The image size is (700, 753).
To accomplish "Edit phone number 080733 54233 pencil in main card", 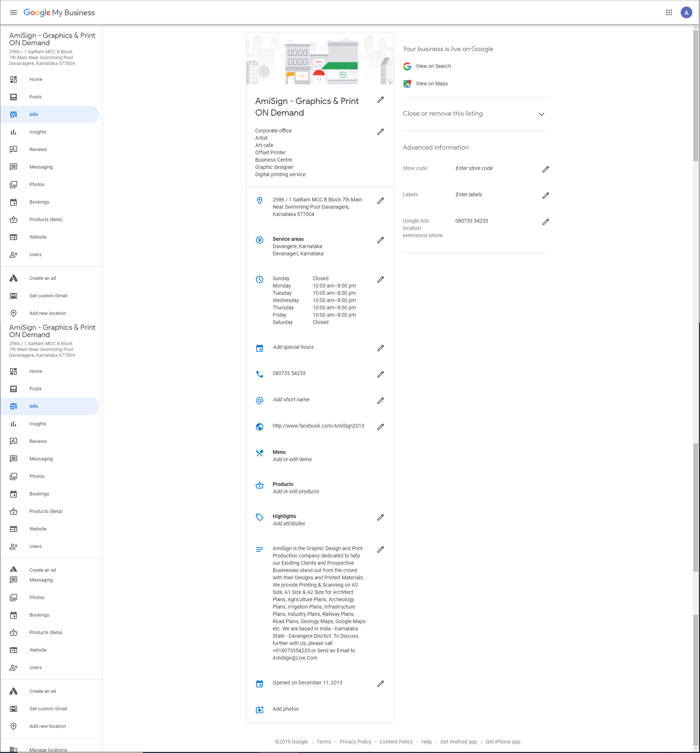I will [x=381, y=374].
